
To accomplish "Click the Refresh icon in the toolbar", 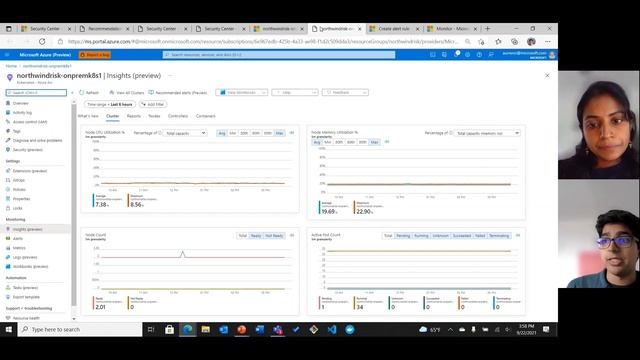I will pyautogui.click(x=82, y=93).
